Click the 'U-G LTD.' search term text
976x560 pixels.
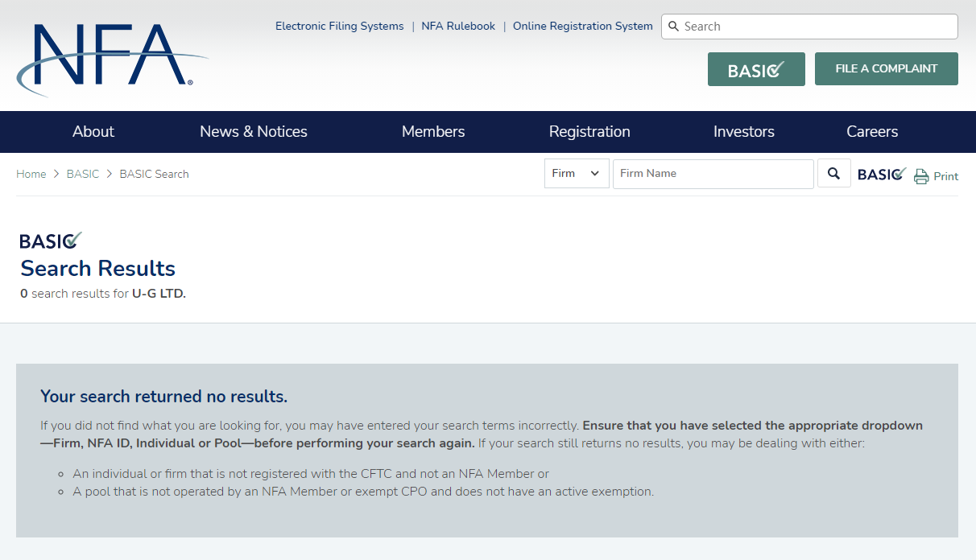tap(159, 294)
